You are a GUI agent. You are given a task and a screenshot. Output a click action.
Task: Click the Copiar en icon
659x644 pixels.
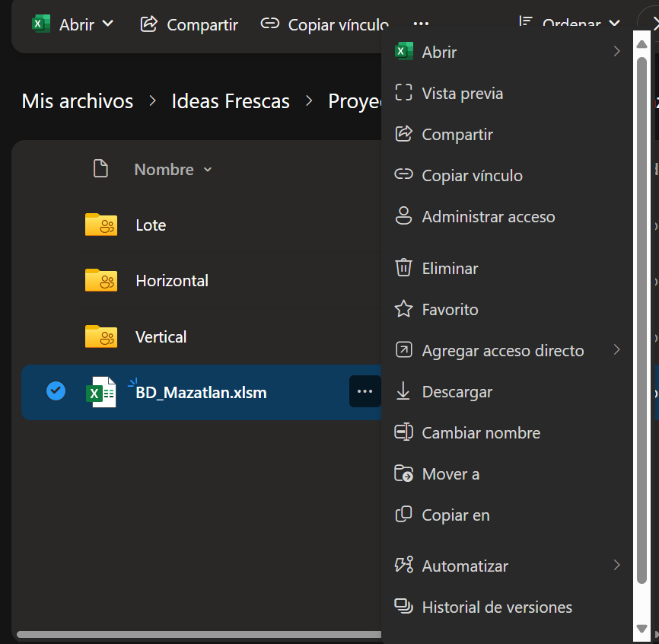(x=403, y=515)
